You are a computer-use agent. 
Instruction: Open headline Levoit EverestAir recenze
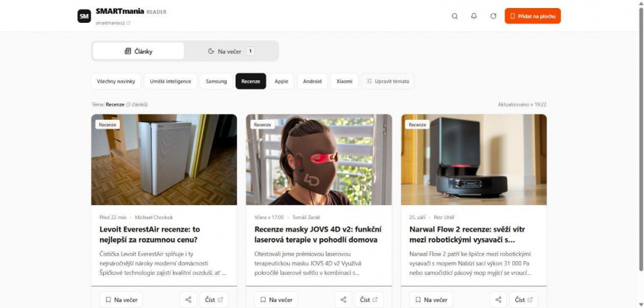point(150,234)
